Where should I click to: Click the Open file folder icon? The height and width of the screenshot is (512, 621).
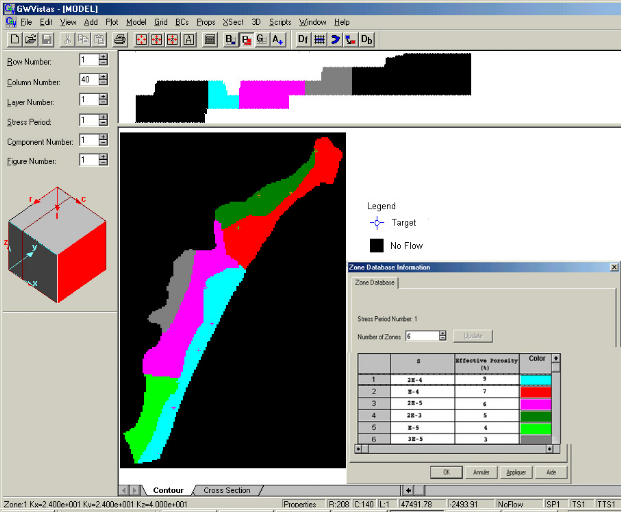coord(30,39)
